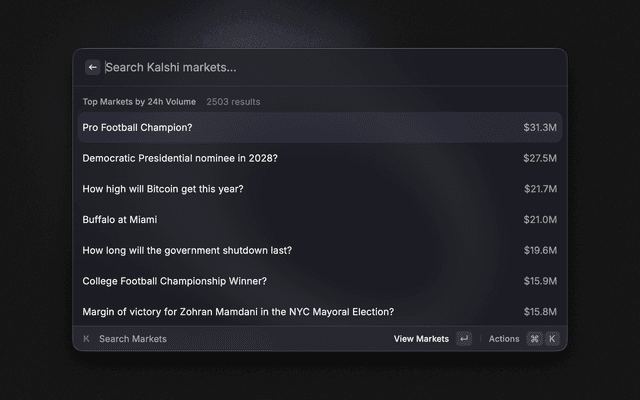Click the View Markets button

click(x=421, y=339)
